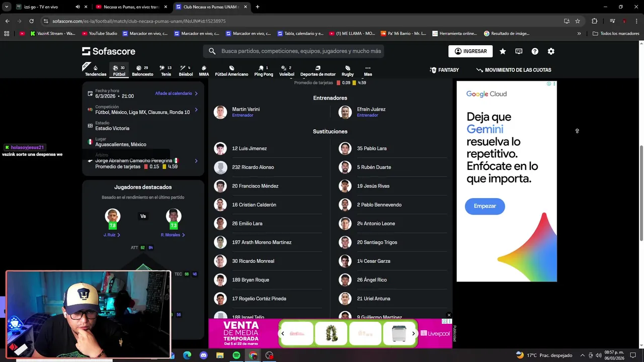Click the page vertical scrollbar
Screen dimensions: 644x362
pyautogui.click(x=641, y=193)
